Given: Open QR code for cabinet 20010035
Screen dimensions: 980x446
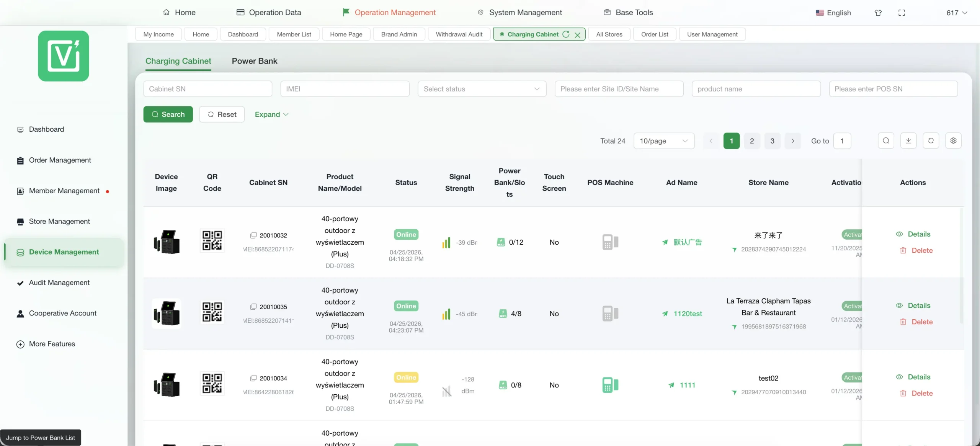Looking at the screenshot, I should [212, 312].
